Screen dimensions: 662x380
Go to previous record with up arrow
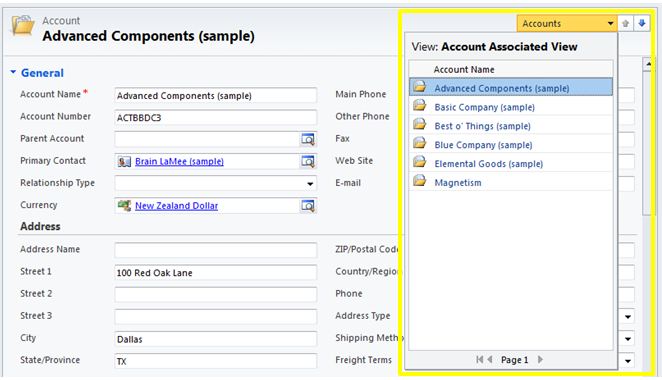tap(626, 23)
